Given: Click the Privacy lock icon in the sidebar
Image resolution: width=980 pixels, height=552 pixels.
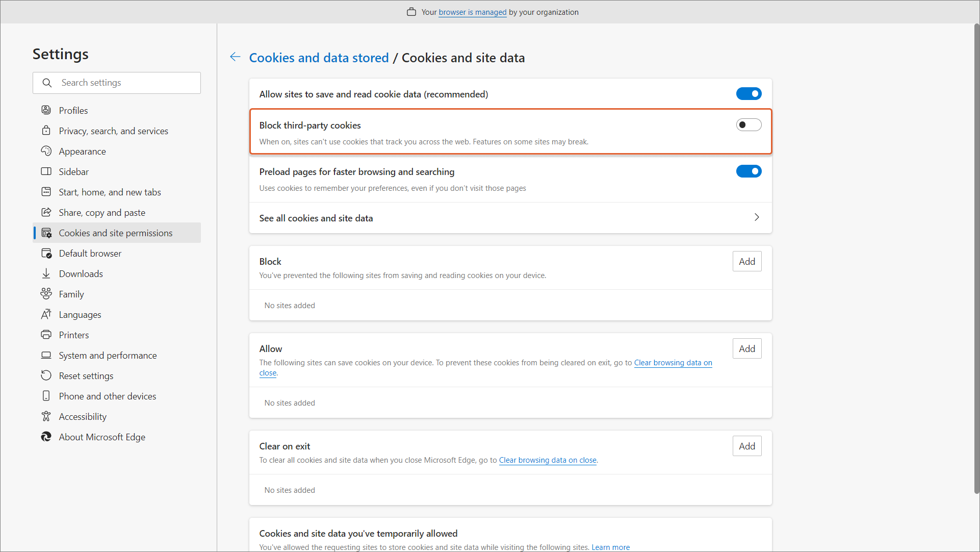Looking at the screenshot, I should [x=46, y=131].
